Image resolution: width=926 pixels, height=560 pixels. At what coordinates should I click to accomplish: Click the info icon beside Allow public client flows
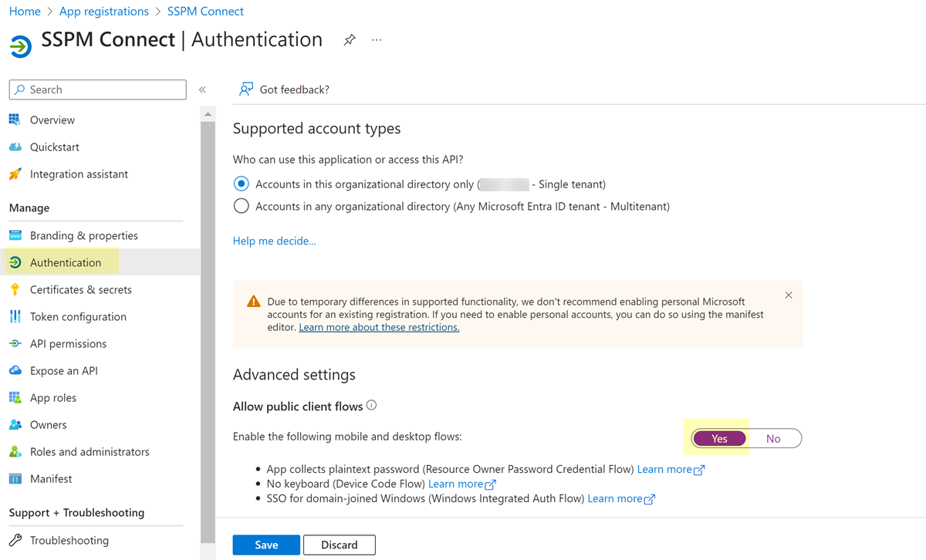(371, 406)
